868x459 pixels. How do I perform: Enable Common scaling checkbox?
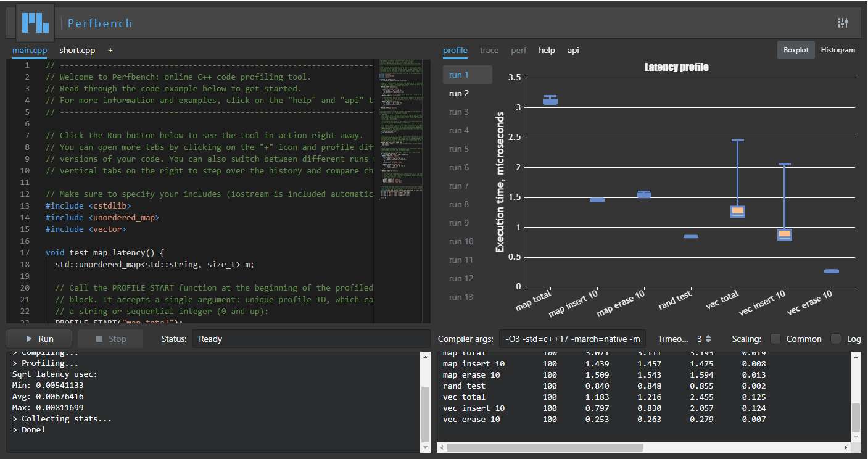tap(775, 339)
